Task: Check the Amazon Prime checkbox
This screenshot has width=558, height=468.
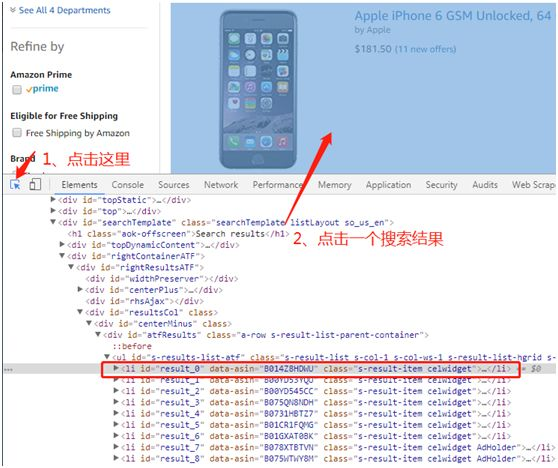Action: click(17, 89)
